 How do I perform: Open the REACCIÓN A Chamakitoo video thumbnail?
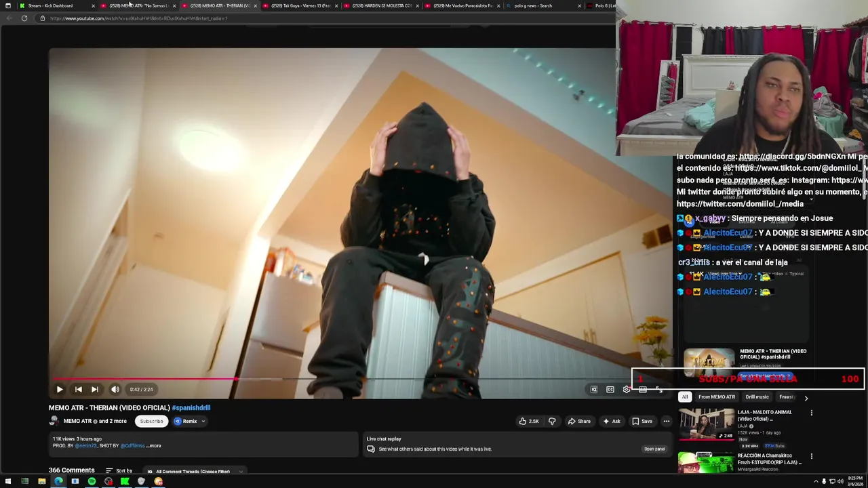click(706, 462)
